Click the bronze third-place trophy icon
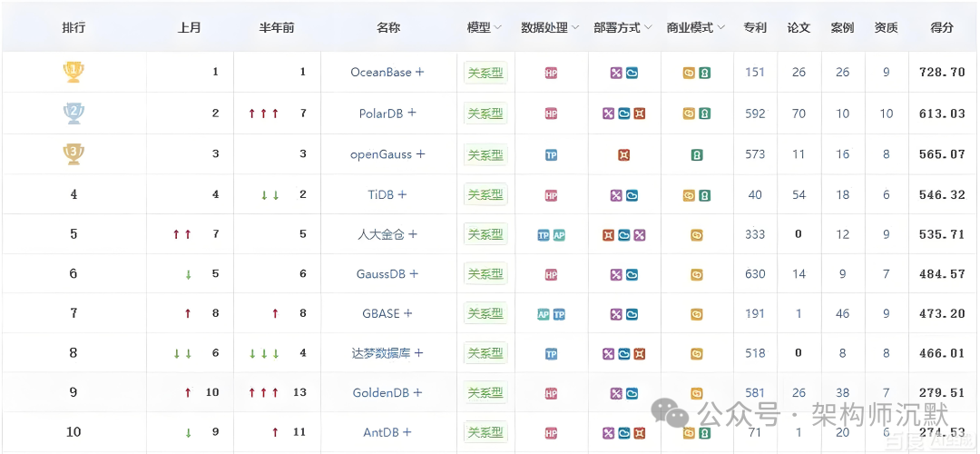This screenshot has width=980, height=454. point(73,153)
